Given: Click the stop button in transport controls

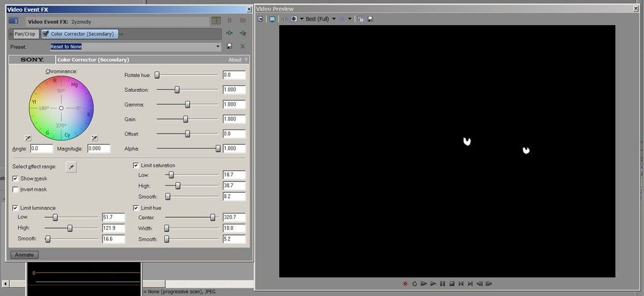Looking at the screenshot, I should [452, 283].
